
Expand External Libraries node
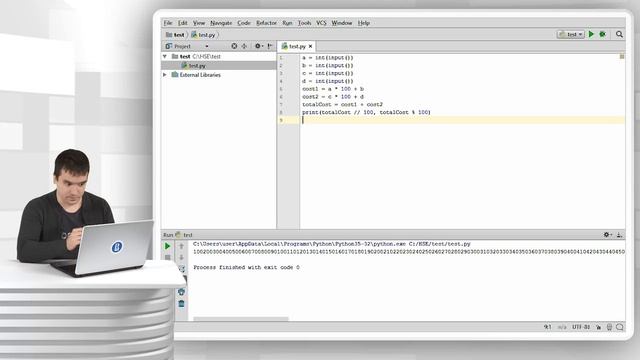pyautogui.click(x=165, y=75)
